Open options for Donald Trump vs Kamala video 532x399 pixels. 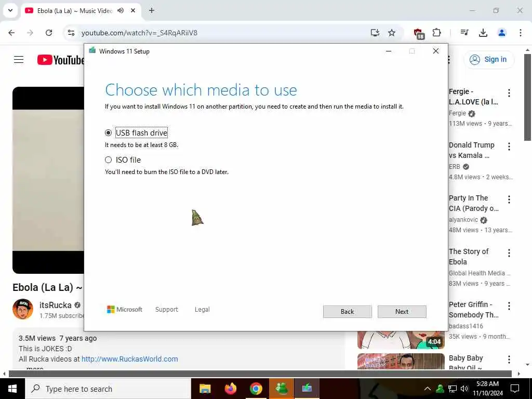pyautogui.click(x=509, y=147)
